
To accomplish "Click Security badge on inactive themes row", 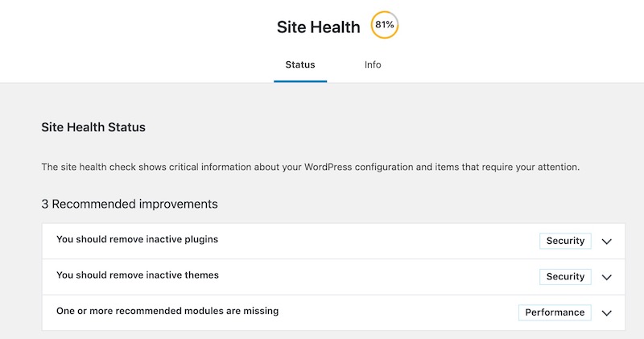I will 565,276.
